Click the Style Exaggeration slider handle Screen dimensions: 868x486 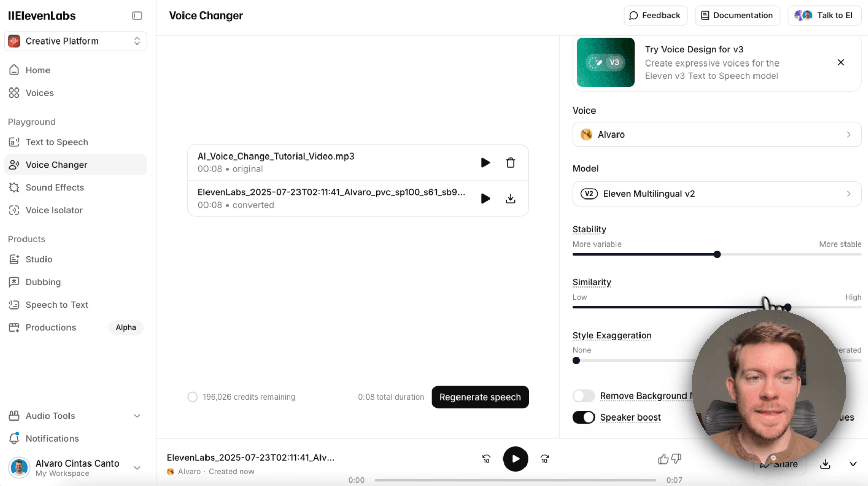(576, 360)
